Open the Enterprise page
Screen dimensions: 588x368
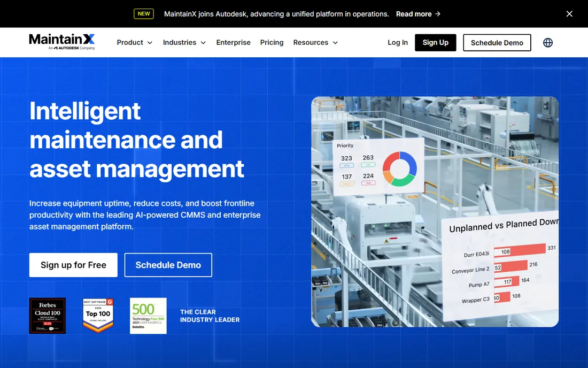tap(233, 43)
